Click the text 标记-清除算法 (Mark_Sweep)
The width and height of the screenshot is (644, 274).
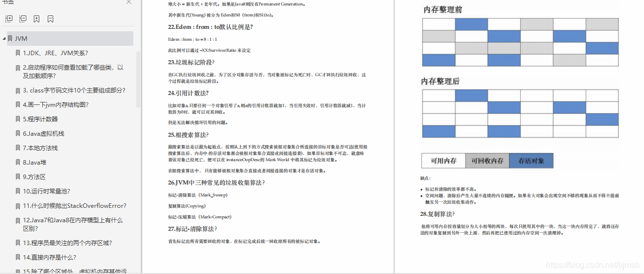[x=197, y=195]
